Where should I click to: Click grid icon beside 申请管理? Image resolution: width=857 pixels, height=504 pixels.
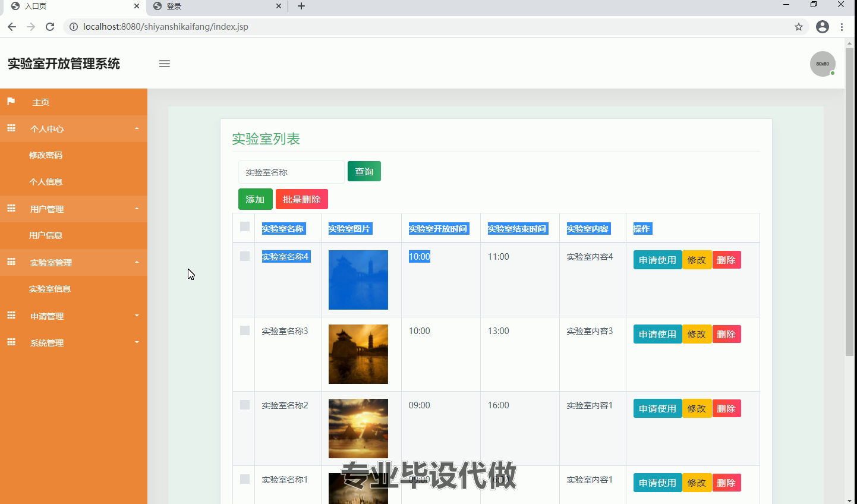[x=11, y=316]
